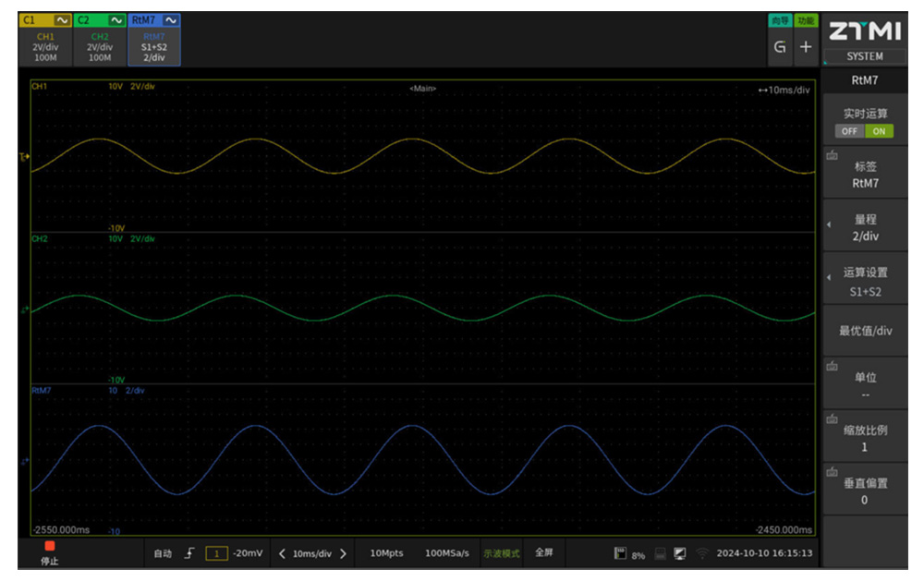Image resolution: width=924 pixels, height=582 pixels.
Task: Click the 单位 unit button
Action: tap(865, 385)
